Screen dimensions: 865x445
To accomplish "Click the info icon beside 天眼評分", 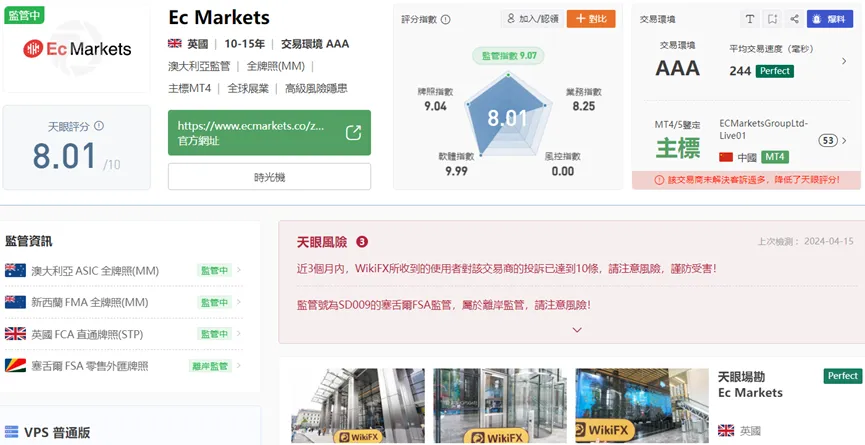I will [x=99, y=126].
